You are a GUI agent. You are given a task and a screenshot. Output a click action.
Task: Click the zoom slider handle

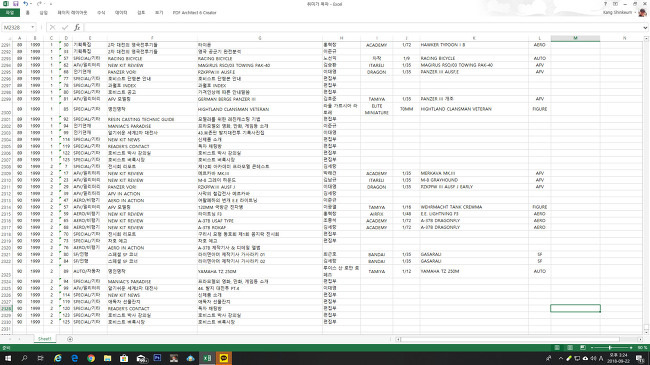pos(610,348)
